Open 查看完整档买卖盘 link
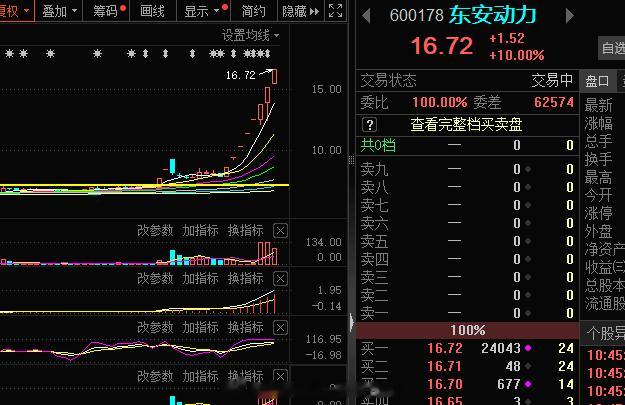Screen dimensions: 625x405 coord(466,125)
